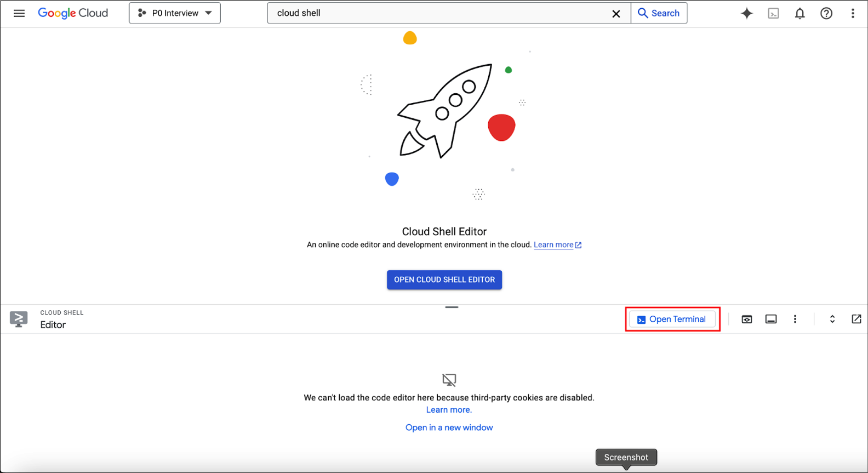The height and width of the screenshot is (473, 868).
Task: Toggle Cloud Shell web preview icon
Action: [746, 319]
